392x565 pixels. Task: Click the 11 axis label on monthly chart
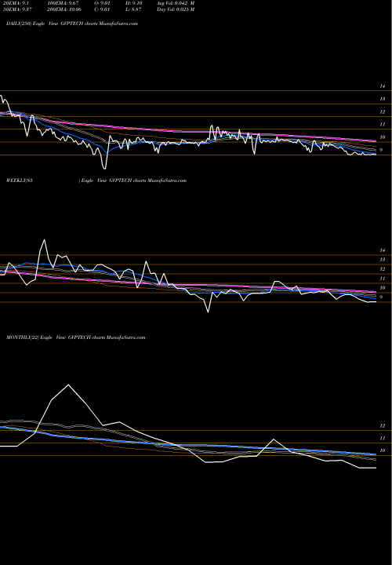click(383, 438)
